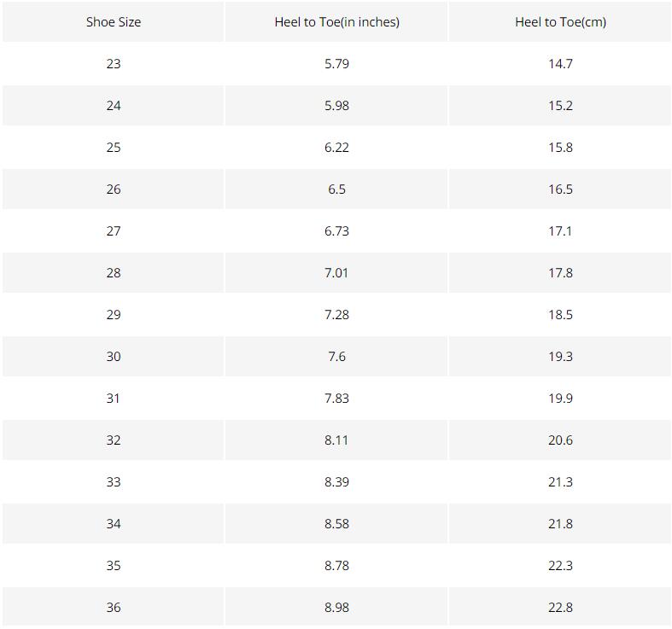Select shoe size 23 cell

coord(114,64)
